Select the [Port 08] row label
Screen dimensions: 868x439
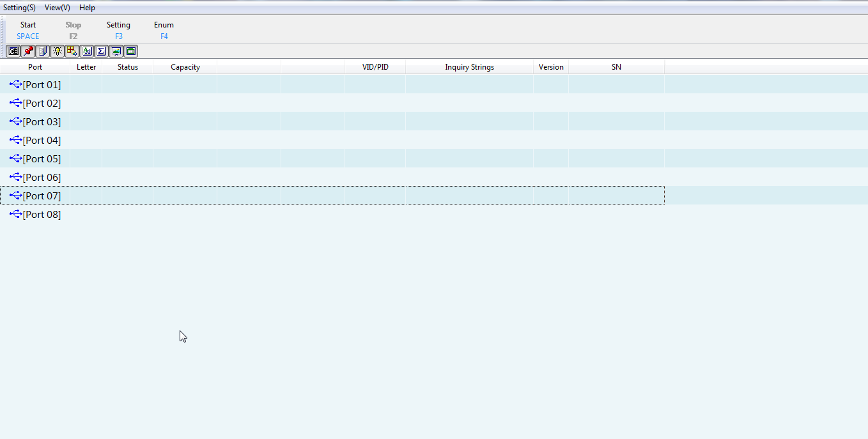tap(42, 214)
